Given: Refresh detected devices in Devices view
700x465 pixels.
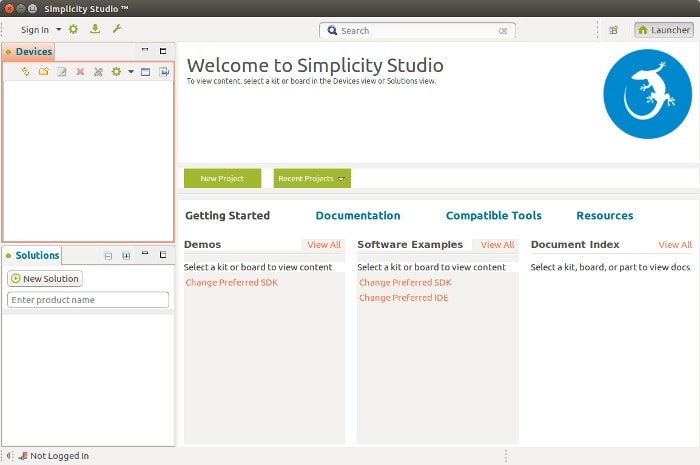Looking at the screenshot, I should pos(25,71).
